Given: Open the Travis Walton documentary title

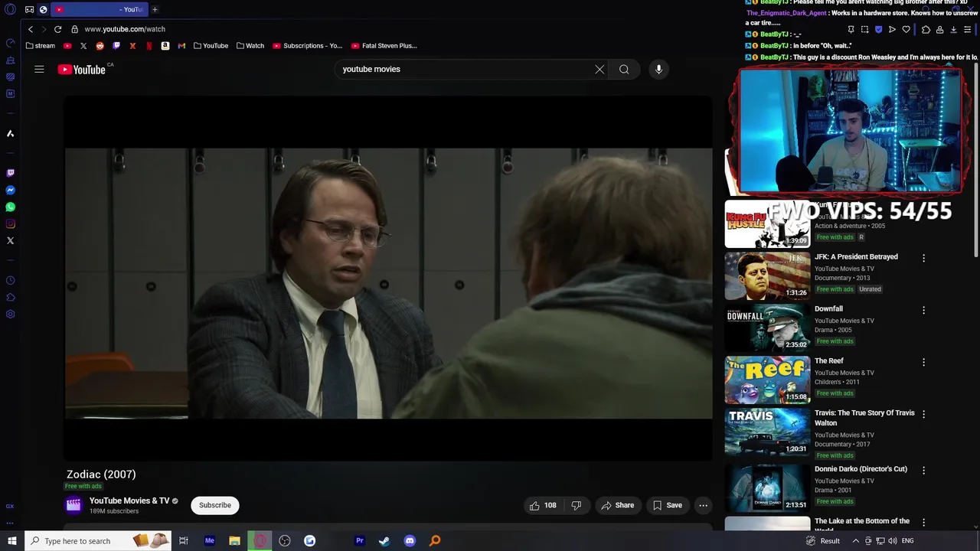Looking at the screenshot, I should tap(864, 418).
